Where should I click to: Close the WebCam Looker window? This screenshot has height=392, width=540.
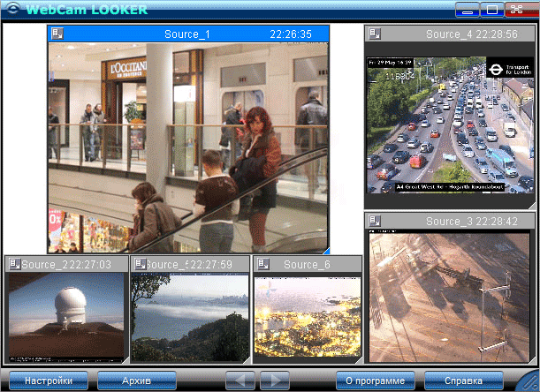pyautogui.click(x=521, y=10)
